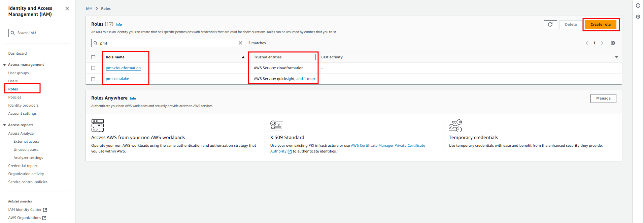Open the pmt-datalake role link
This screenshot has width=644, height=223.
pyautogui.click(x=117, y=79)
